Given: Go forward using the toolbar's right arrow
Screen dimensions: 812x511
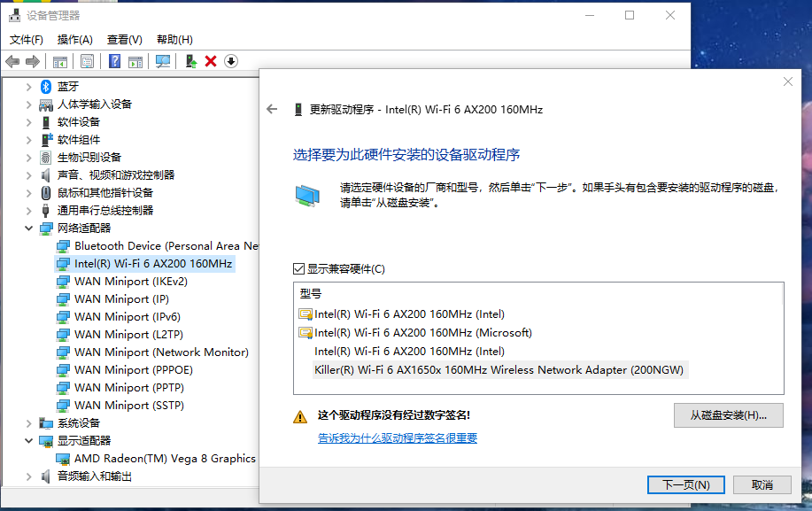Looking at the screenshot, I should [33, 62].
